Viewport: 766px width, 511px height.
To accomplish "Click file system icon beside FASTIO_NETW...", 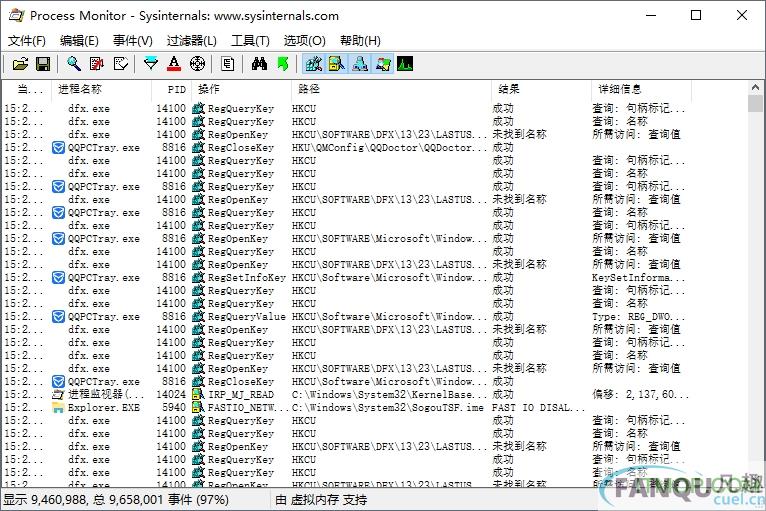I will (x=198, y=407).
